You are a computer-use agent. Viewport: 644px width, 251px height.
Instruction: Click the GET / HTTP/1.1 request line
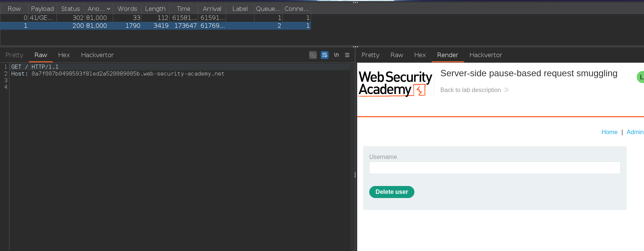[x=35, y=67]
